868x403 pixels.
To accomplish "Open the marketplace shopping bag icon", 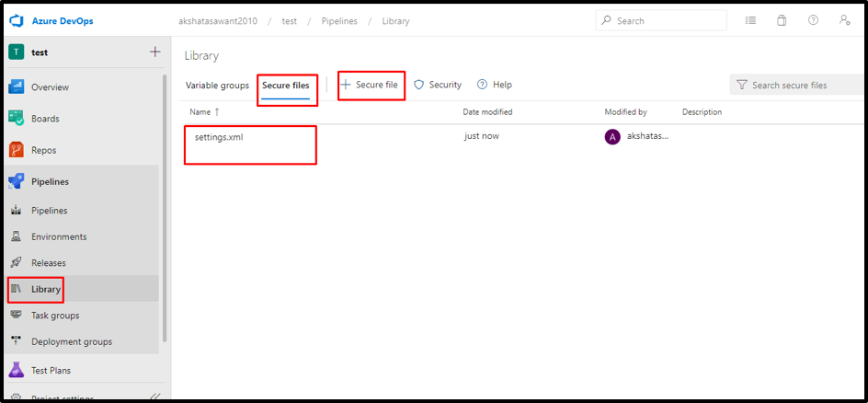I will (x=782, y=20).
